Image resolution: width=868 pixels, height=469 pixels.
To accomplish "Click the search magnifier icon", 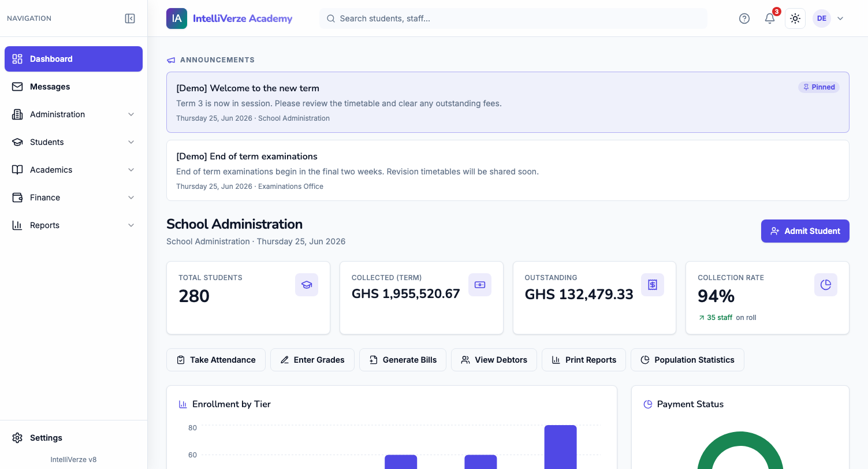I will (x=331, y=18).
